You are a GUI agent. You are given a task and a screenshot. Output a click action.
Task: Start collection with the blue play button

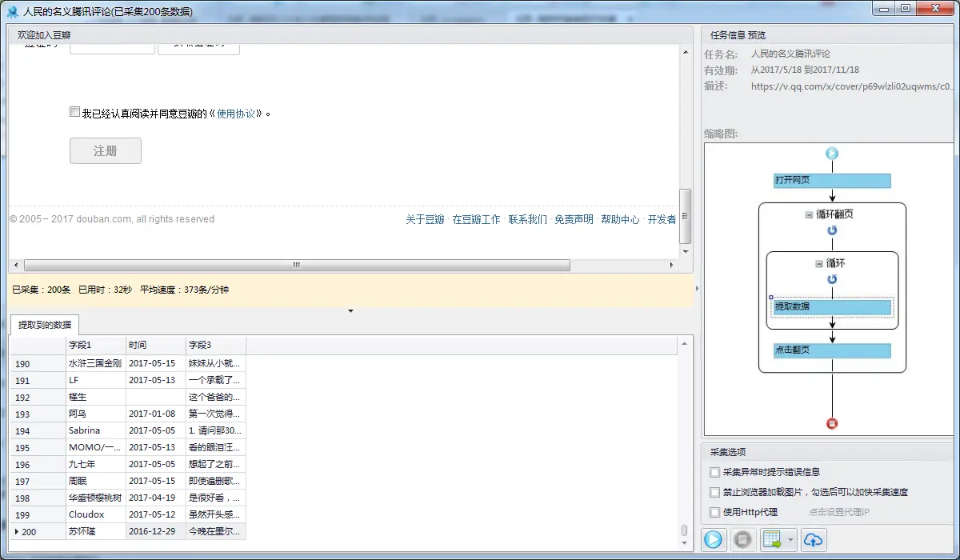pyautogui.click(x=713, y=540)
